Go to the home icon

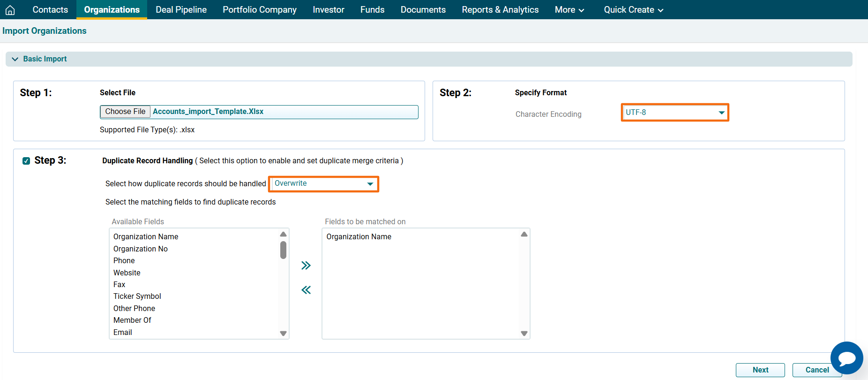10,10
